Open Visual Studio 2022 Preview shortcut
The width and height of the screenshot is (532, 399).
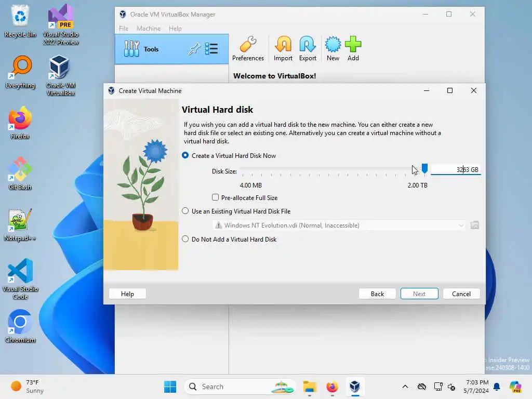[61, 25]
